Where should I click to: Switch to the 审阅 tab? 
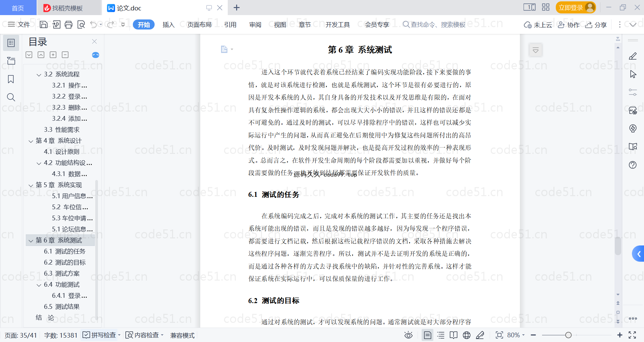(x=255, y=24)
